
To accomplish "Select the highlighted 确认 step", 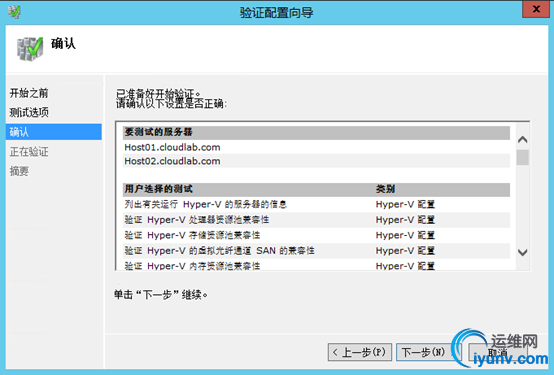I will coord(54,132).
